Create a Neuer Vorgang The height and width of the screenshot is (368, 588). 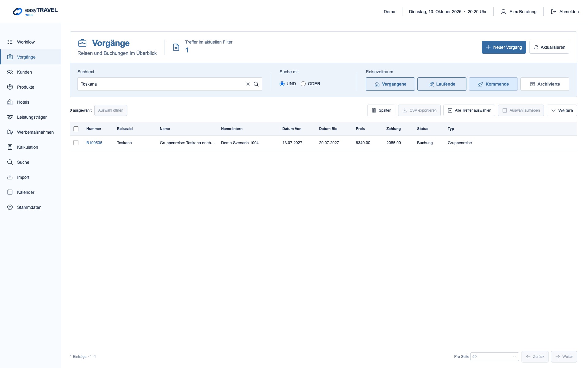point(504,47)
